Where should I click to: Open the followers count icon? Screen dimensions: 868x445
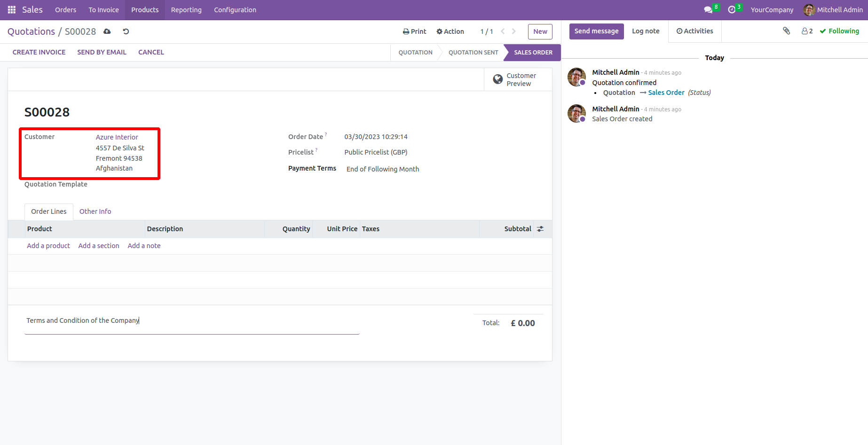(x=807, y=31)
